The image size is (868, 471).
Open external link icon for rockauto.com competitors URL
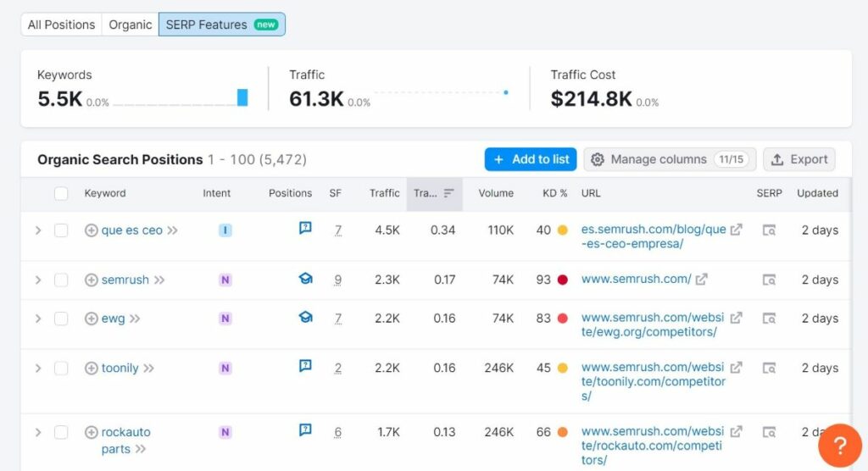(x=737, y=431)
